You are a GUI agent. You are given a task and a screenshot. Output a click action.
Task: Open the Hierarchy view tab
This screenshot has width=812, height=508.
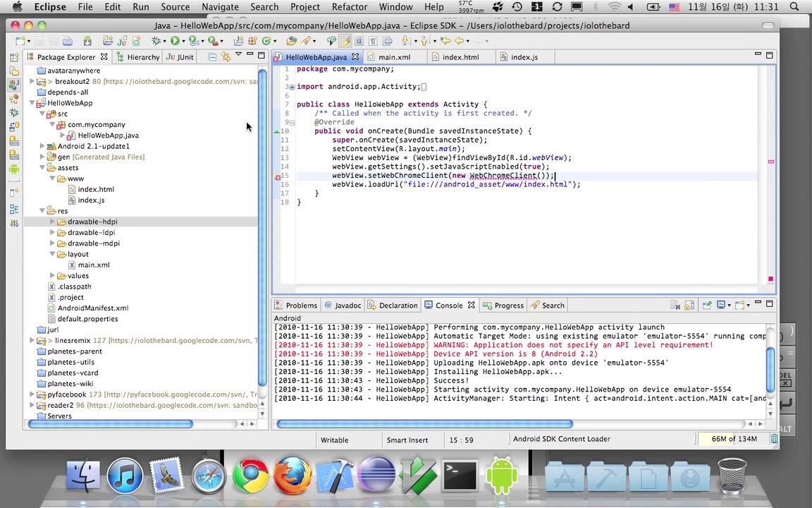click(x=138, y=57)
